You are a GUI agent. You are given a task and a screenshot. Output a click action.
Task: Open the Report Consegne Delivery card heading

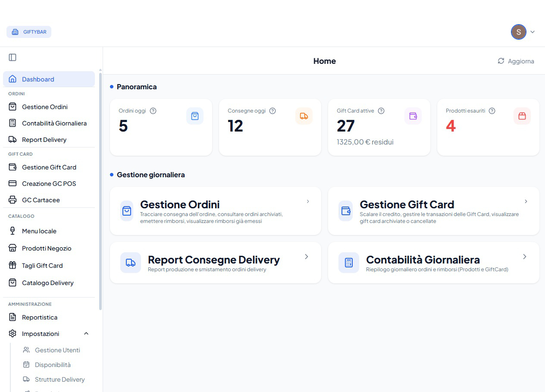click(214, 260)
